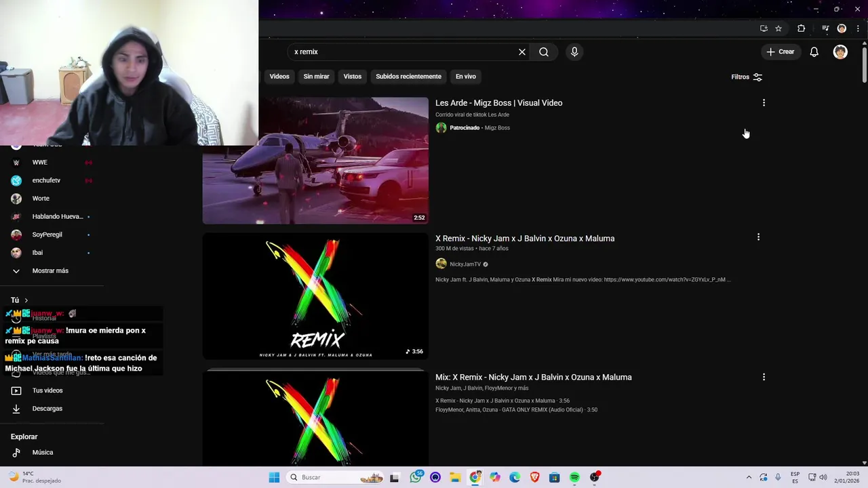Open the NickyJamTV channel link
868x488 pixels.
(x=465, y=264)
